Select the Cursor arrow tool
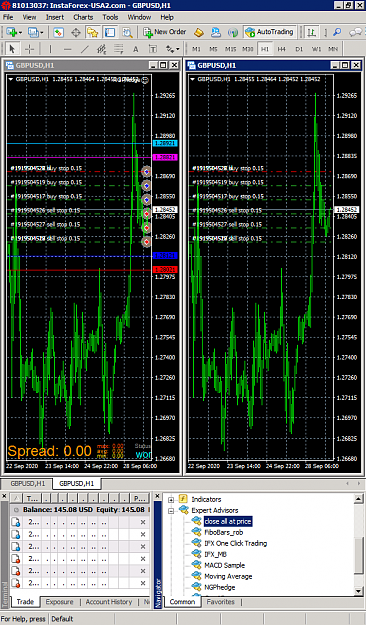 tap(12, 49)
